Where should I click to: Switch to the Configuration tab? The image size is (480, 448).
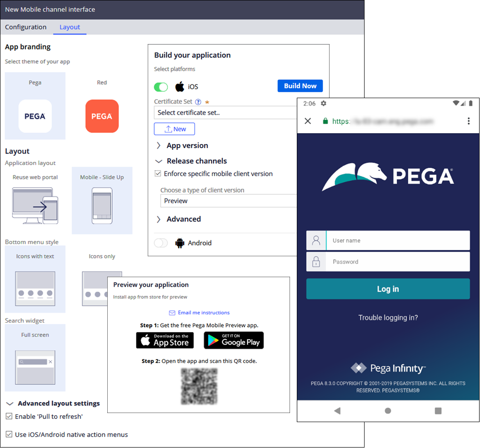(26, 27)
